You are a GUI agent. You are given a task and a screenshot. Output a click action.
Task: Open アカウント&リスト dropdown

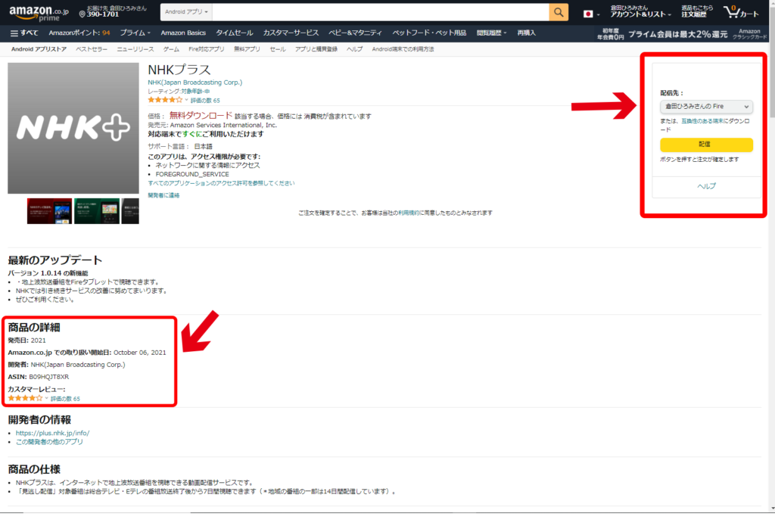[x=640, y=11]
